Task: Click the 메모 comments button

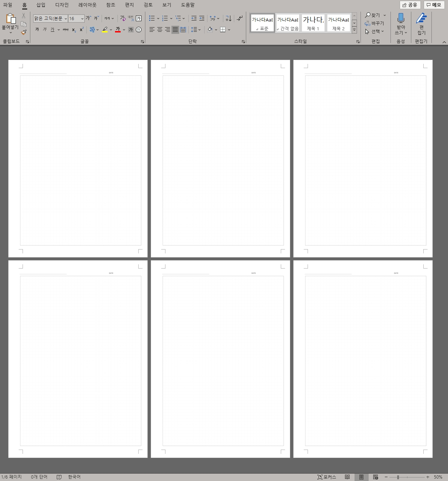Action: pyautogui.click(x=434, y=5)
